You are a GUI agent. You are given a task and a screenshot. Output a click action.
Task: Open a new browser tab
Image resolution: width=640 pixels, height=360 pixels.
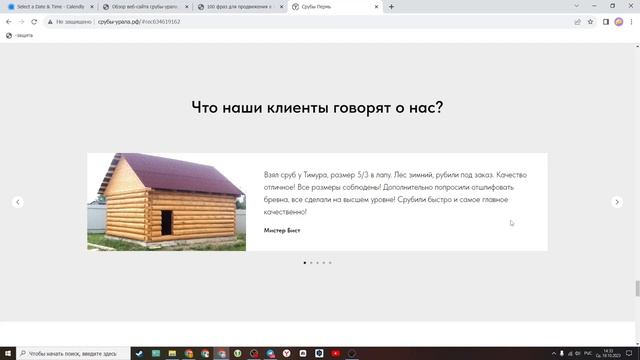pos(391,7)
